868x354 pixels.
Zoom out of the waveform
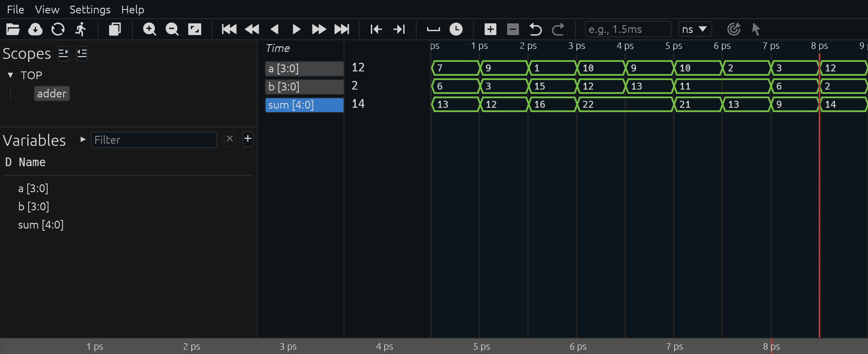172,29
